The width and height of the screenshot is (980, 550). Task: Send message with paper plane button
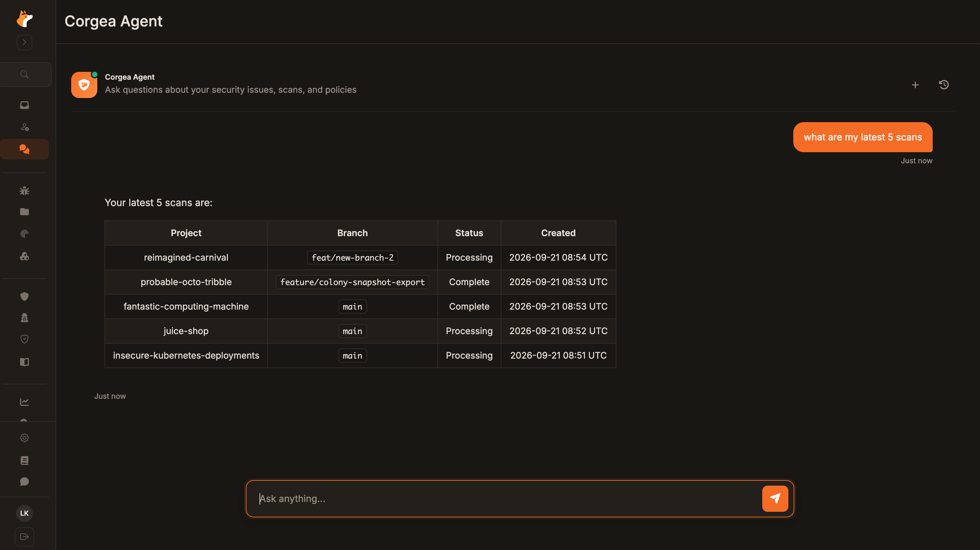pos(775,499)
